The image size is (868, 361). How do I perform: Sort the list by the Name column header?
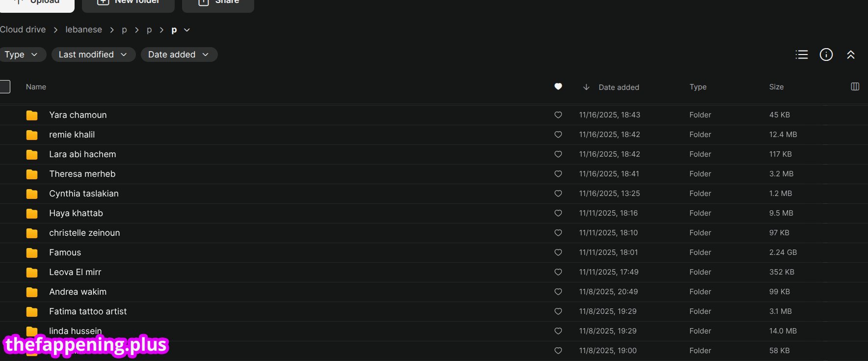pyautogui.click(x=36, y=87)
